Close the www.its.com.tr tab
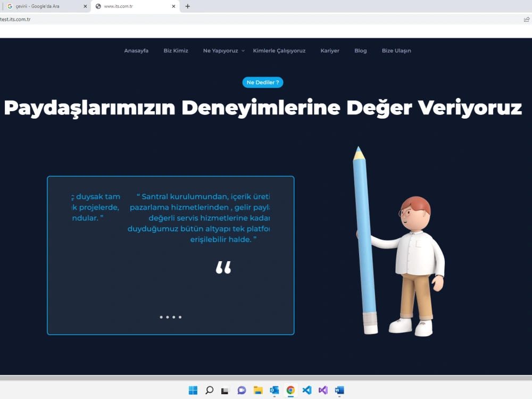Image resolution: width=532 pixels, height=399 pixels. pyautogui.click(x=173, y=6)
